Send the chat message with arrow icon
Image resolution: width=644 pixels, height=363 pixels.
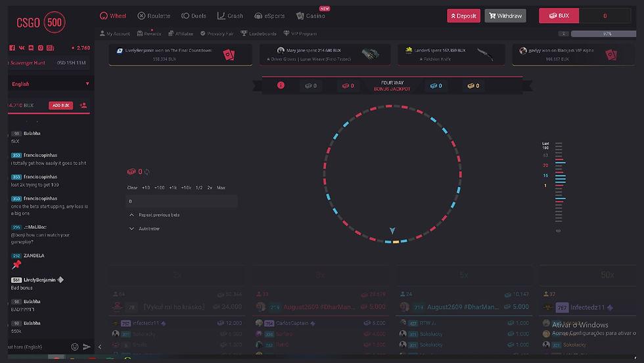pos(87,347)
